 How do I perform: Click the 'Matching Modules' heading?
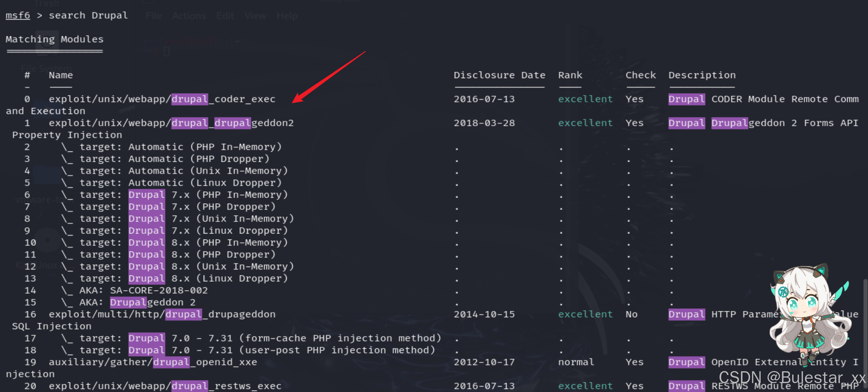pyautogui.click(x=54, y=39)
